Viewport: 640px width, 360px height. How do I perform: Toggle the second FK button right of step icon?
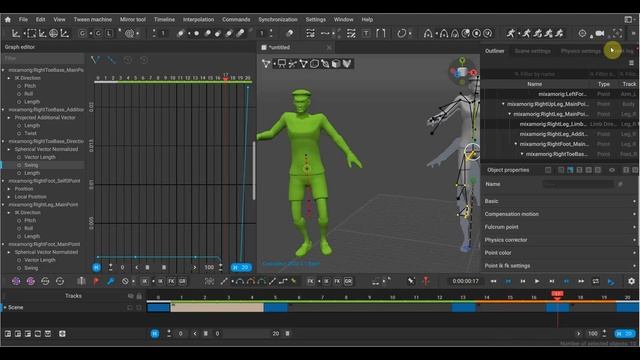click(x=337, y=281)
